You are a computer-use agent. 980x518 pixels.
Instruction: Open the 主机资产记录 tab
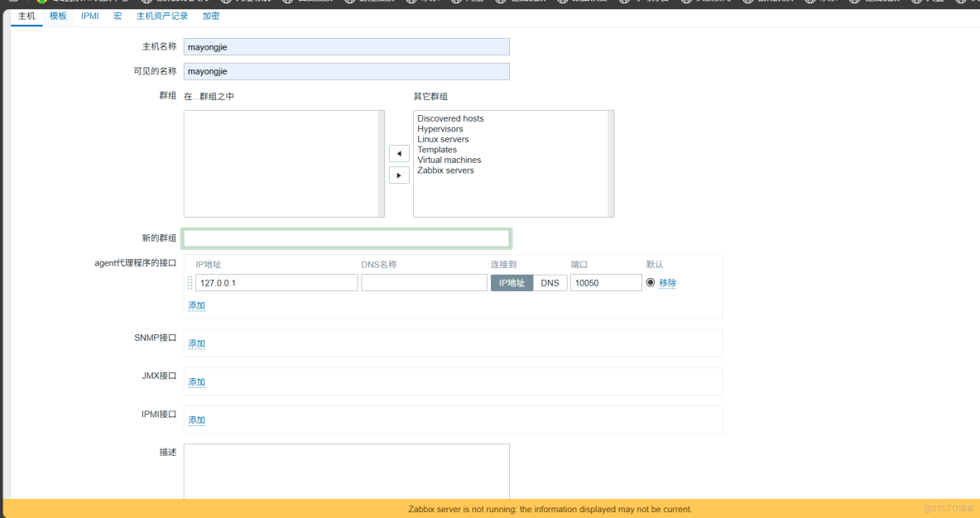162,17
